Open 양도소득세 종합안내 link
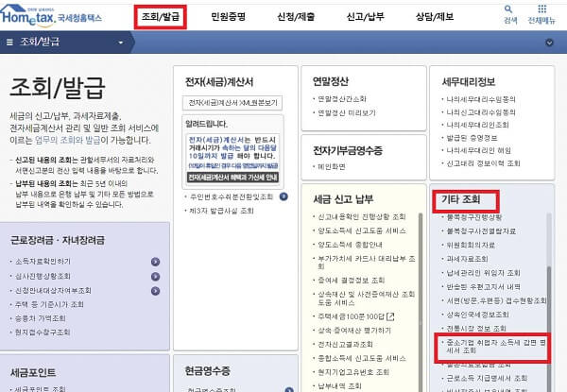Image resolution: width=567 pixels, height=392 pixels. point(350,245)
